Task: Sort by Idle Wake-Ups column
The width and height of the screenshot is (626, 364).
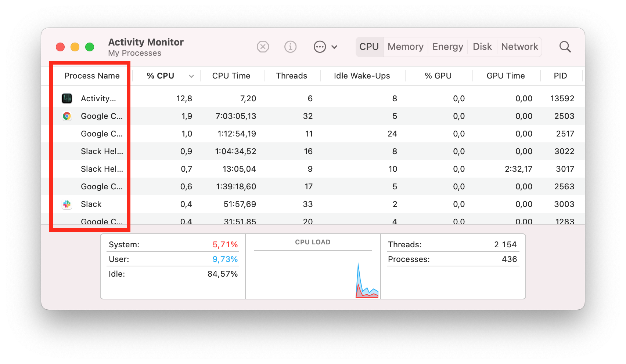Action: click(x=362, y=76)
